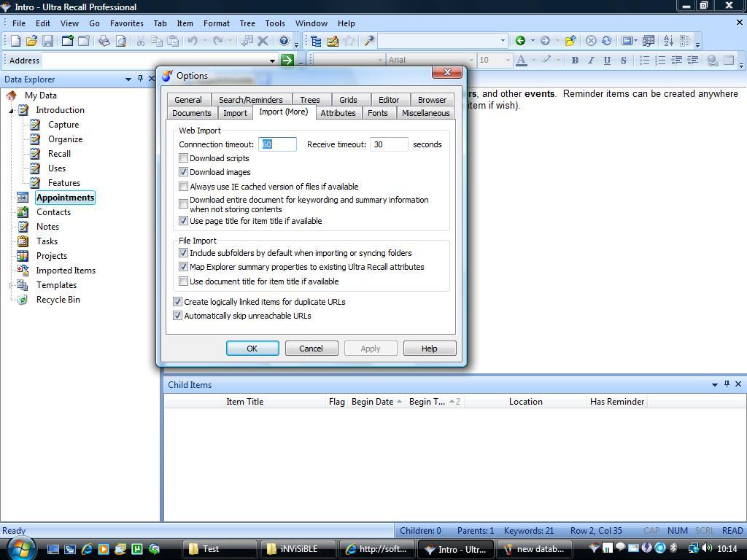The height and width of the screenshot is (560, 747).
Task: Click the Italic formatting icon
Action: coord(591,60)
